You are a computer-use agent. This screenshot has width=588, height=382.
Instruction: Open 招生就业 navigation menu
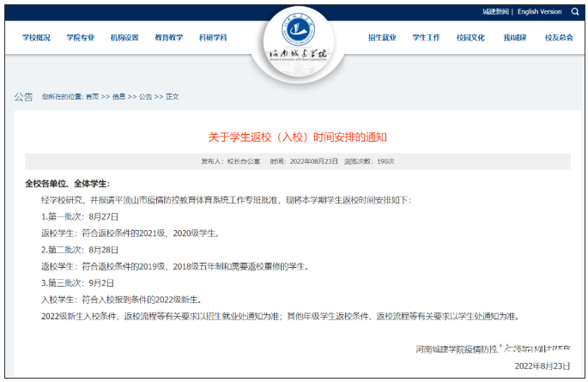(382, 38)
